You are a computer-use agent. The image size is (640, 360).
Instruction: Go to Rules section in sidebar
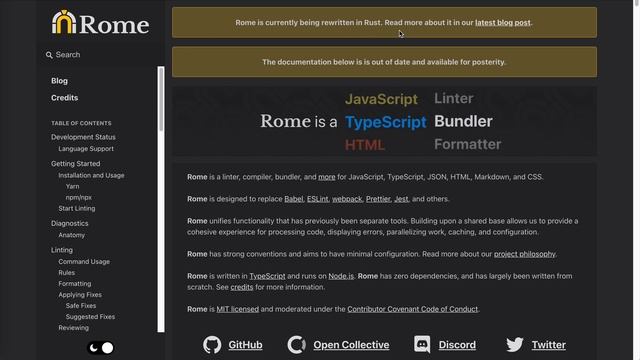67,273
